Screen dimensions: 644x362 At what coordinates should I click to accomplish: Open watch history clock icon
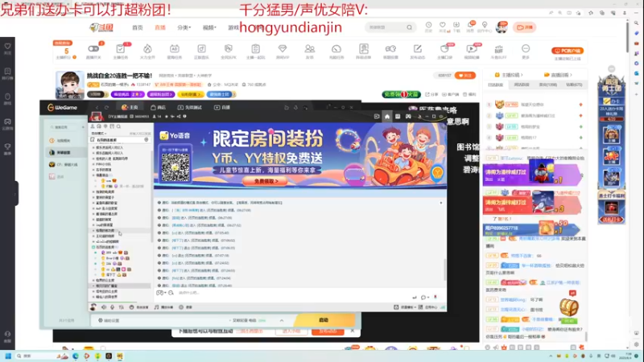pos(428,27)
